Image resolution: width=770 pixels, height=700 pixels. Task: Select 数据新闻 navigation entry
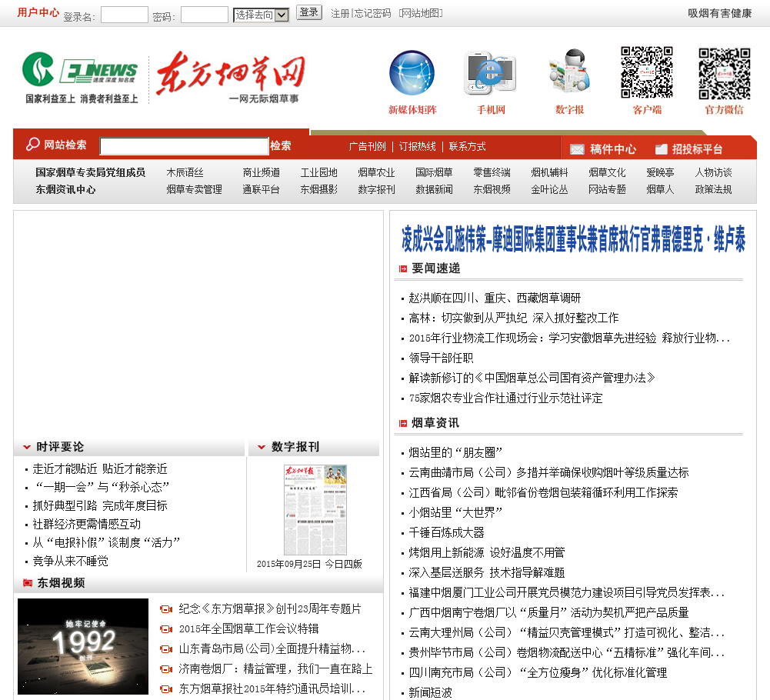coord(434,189)
